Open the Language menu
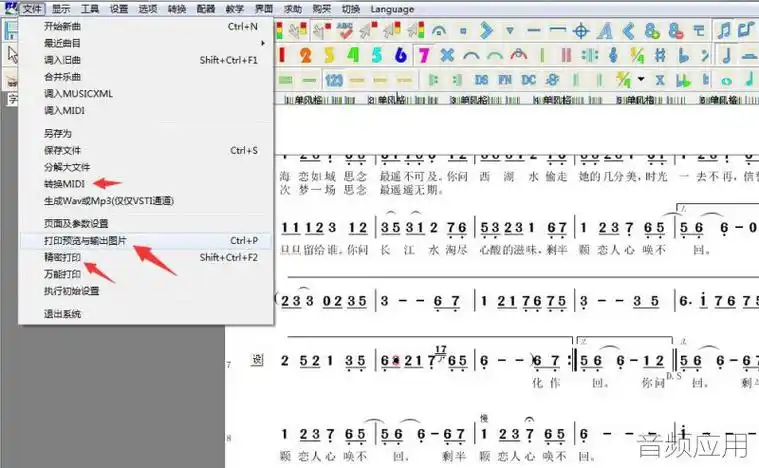This screenshot has width=759, height=468. click(x=391, y=8)
